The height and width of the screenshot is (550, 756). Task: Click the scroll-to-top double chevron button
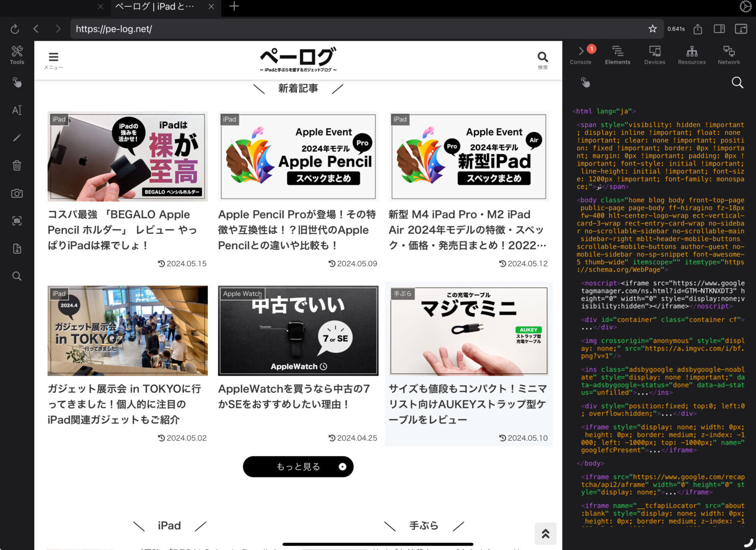[545, 533]
